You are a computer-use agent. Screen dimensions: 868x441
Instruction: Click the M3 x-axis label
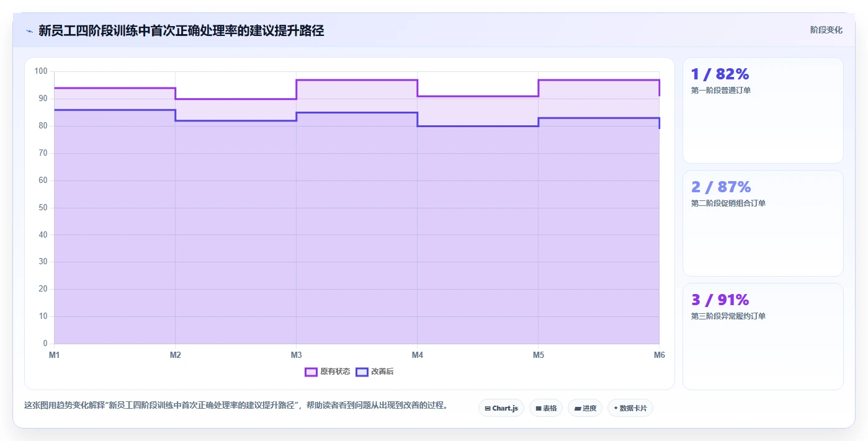pos(297,355)
